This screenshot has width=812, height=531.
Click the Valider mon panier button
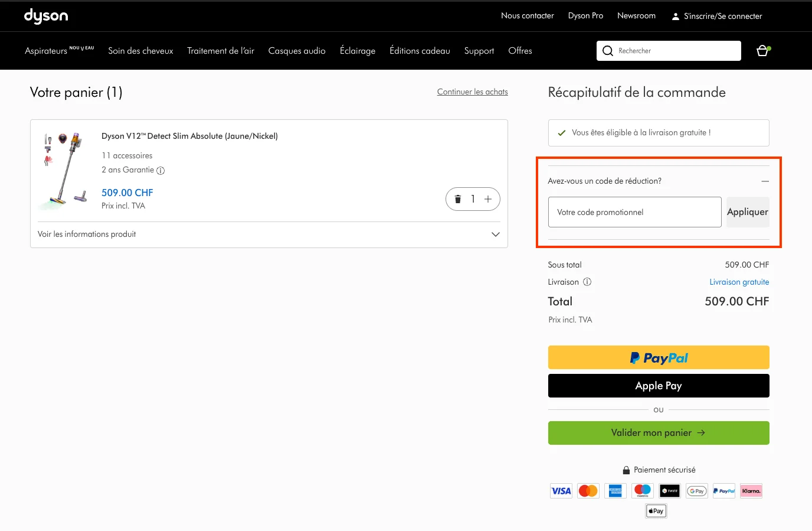(x=659, y=433)
